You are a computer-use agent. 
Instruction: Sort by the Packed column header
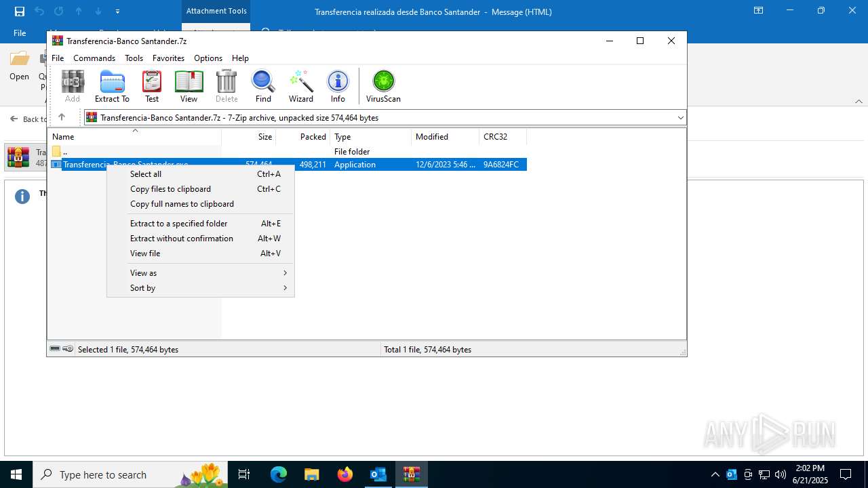(303, 136)
